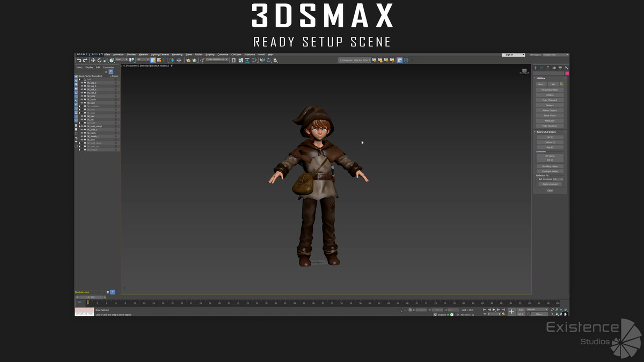Screen dimensions: 644x362
Task: Click the Modelling Helper button
Action: pos(550,166)
